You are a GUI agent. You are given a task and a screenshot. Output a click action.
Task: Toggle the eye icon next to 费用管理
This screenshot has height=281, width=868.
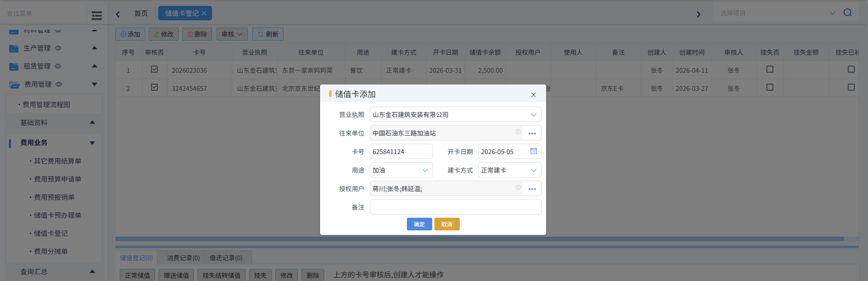(59, 84)
